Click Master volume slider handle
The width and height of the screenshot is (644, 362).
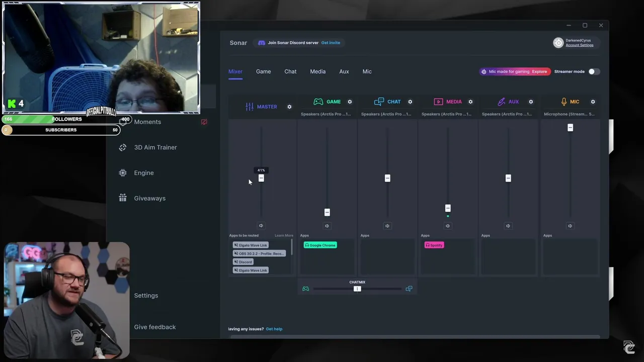click(261, 178)
